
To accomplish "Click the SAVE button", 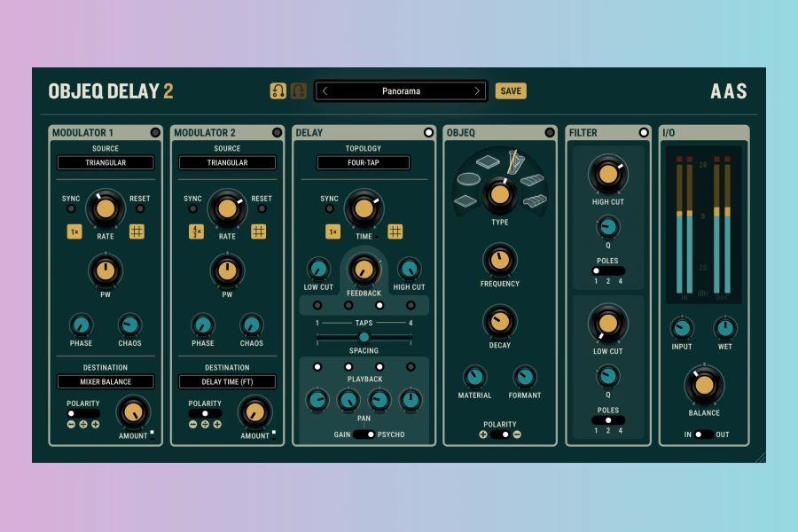I will point(510,90).
